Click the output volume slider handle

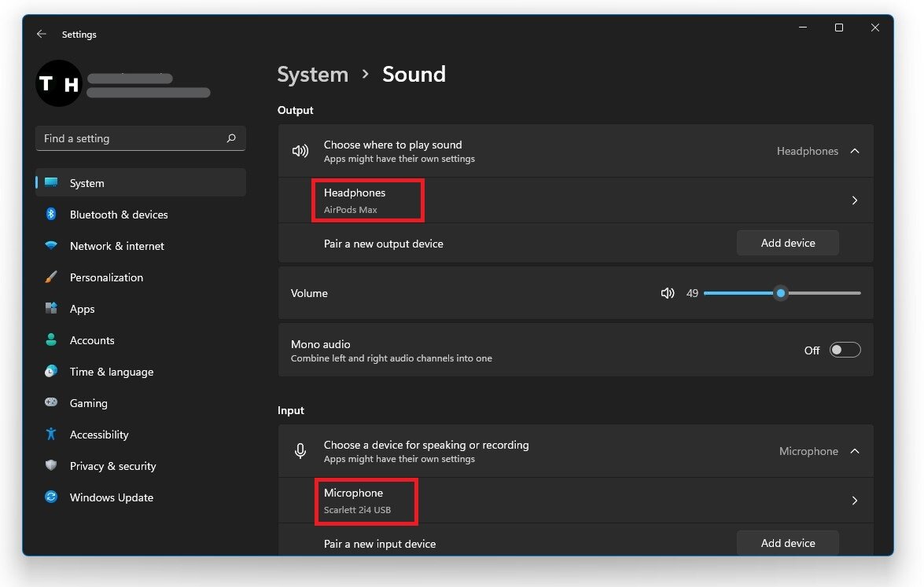click(780, 293)
